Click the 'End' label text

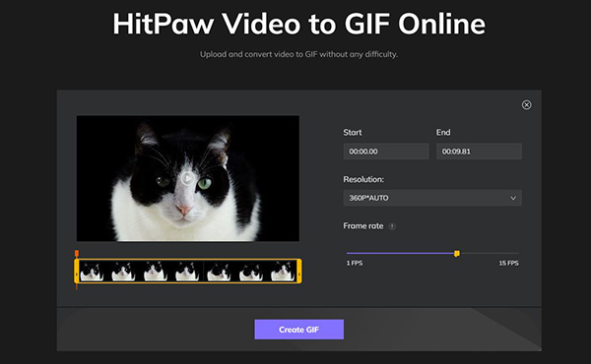443,133
